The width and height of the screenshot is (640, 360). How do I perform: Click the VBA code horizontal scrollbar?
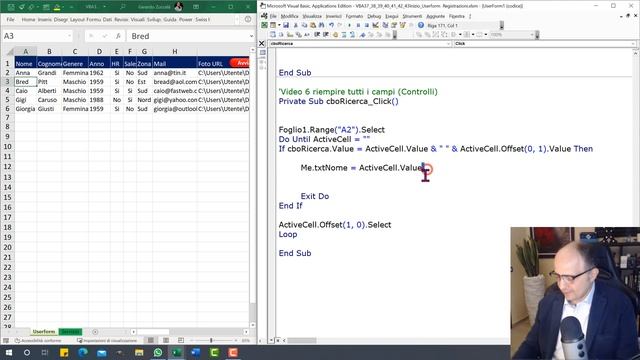pos(302,340)
